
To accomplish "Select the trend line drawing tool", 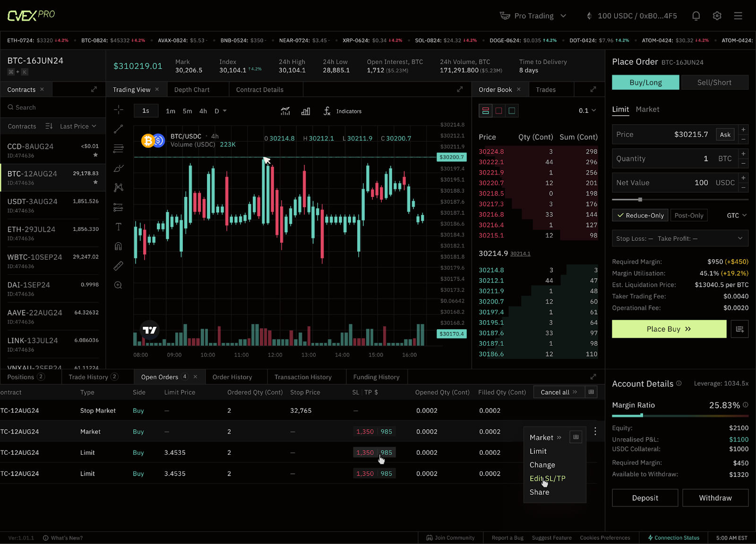I will (119, 129).
